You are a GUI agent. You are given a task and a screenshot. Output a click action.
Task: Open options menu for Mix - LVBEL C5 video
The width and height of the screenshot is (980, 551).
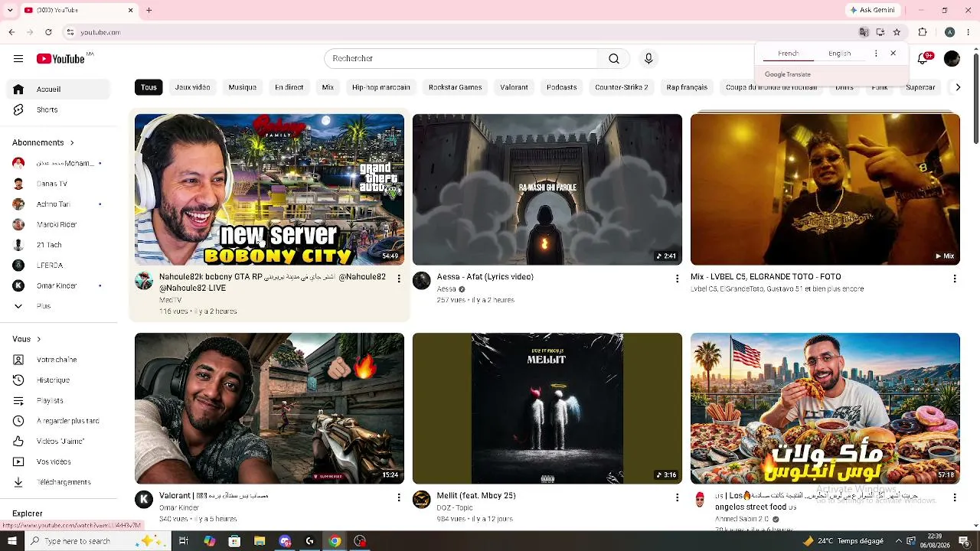[955, 279]
